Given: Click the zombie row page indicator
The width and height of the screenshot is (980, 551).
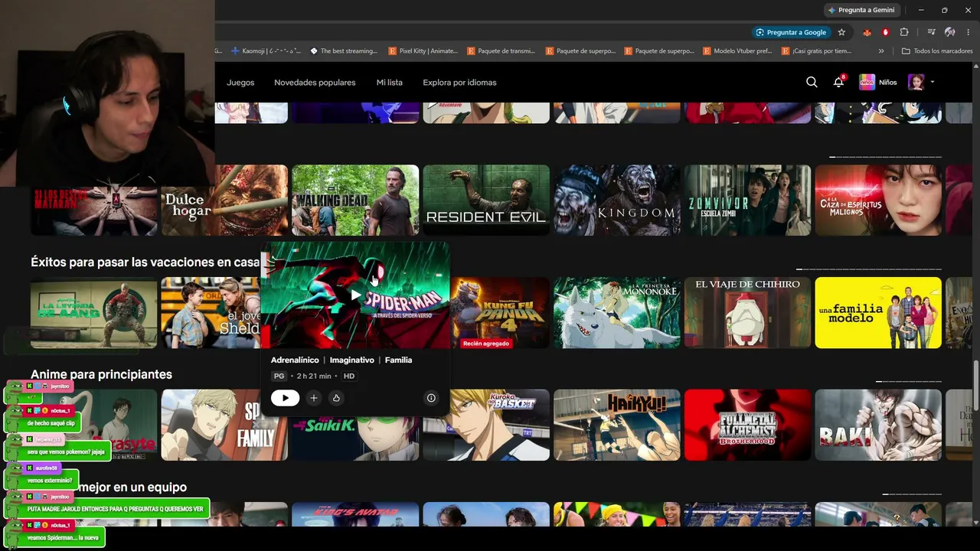Looking at the screenshot, I should [886, 157].
